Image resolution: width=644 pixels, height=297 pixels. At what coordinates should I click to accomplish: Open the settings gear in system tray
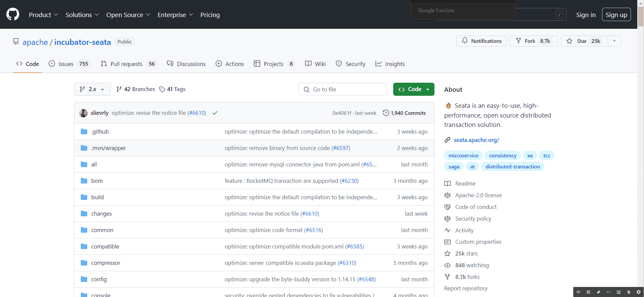639,292
